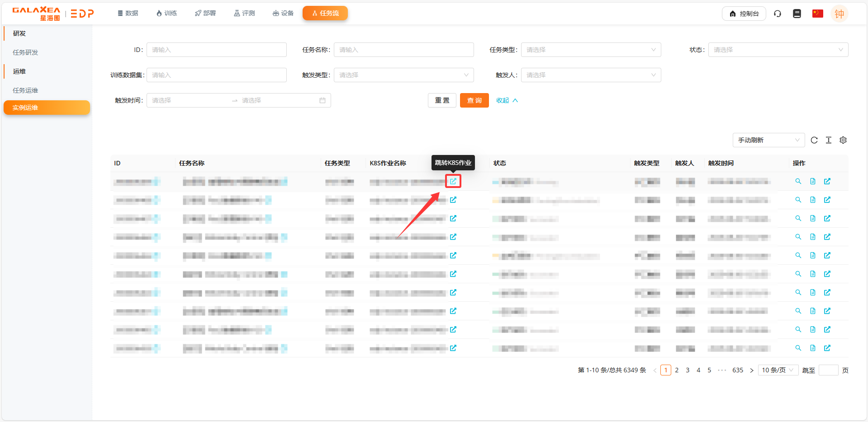Click the headset support icon

coord(778,14)
